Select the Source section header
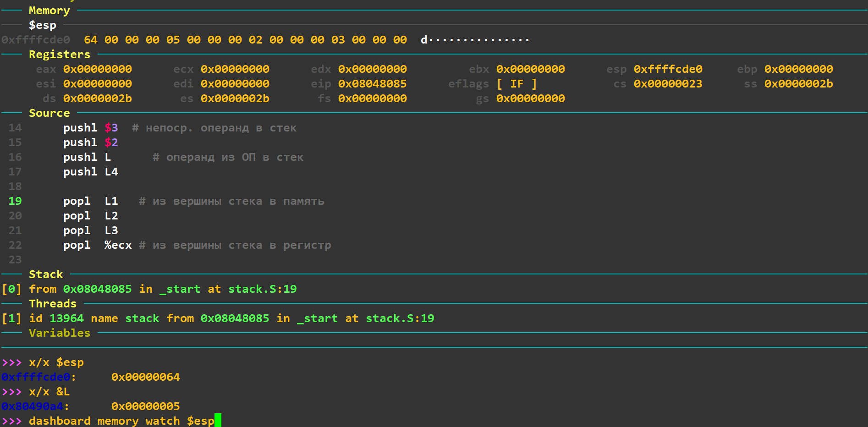 [49, 113]
